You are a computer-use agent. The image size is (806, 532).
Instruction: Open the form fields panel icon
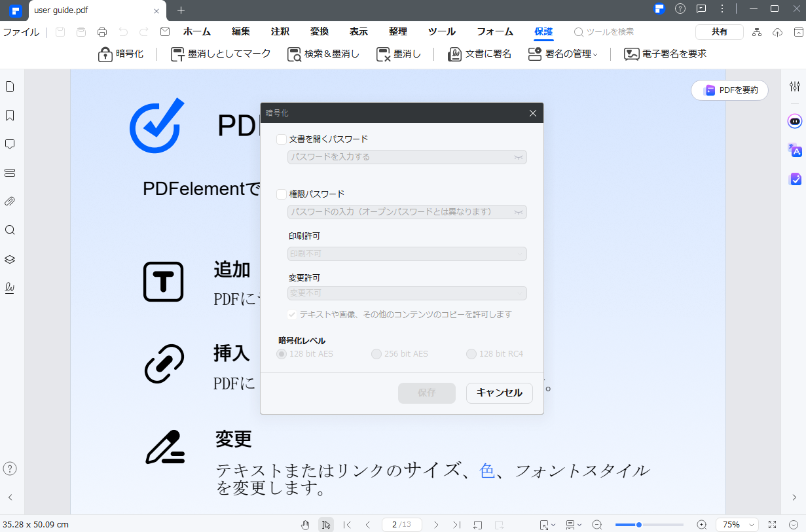[10, 173]
